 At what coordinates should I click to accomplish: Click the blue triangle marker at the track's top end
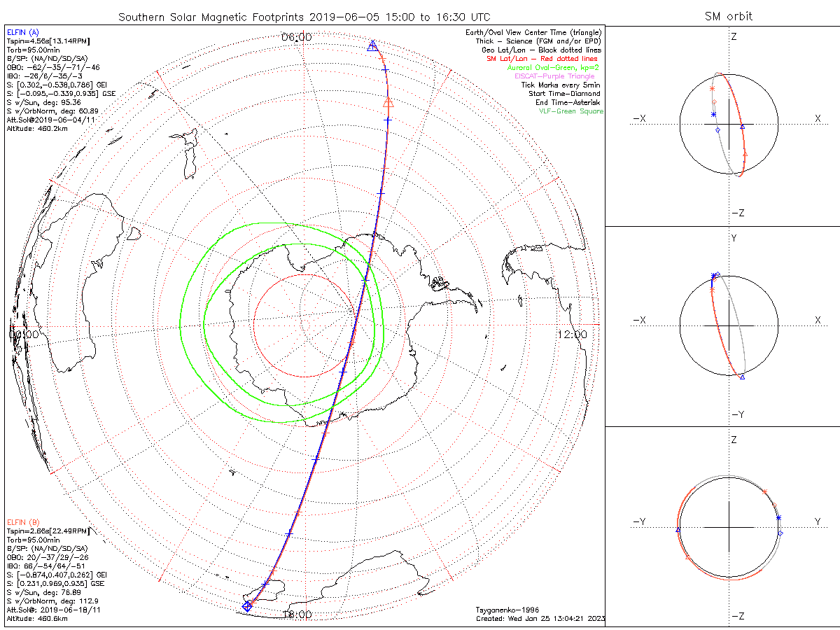pyautogui.click(x=372, y=45)
